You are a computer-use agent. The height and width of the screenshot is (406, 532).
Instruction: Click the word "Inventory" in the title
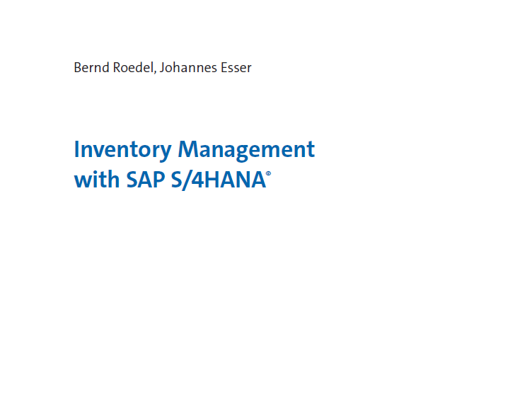point(122,150)
